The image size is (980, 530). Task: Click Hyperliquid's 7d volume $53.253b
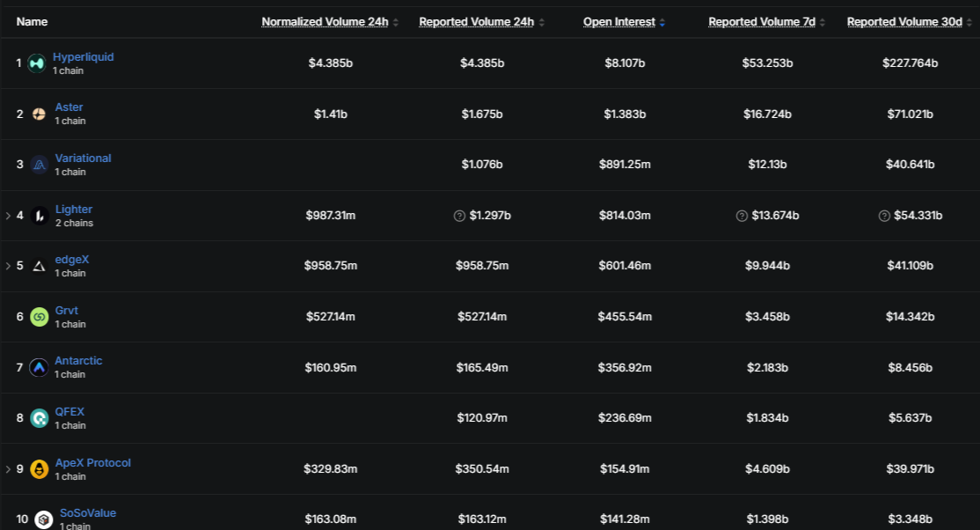(767, 63)
